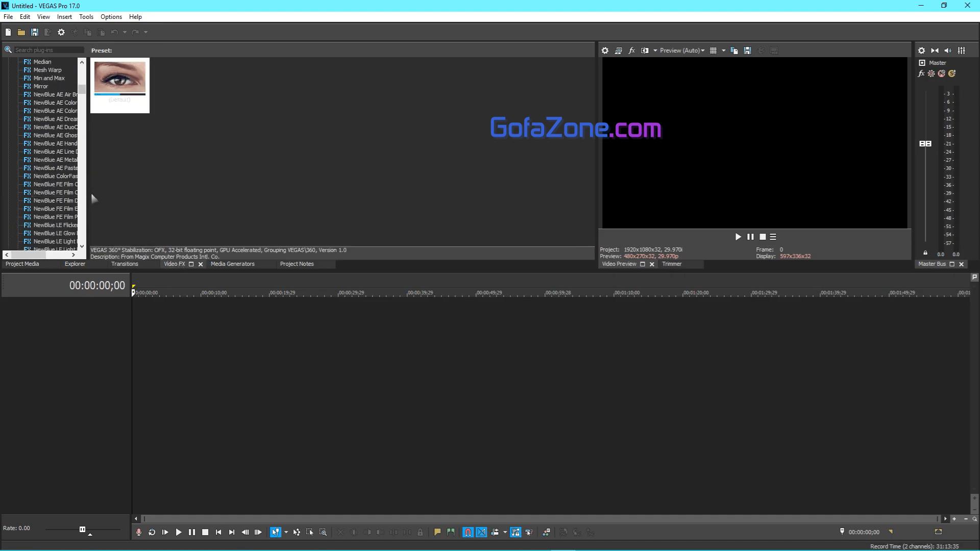Insert a marker with the flag icon
The image size is (980, 551).
click(x=437, y=532)
